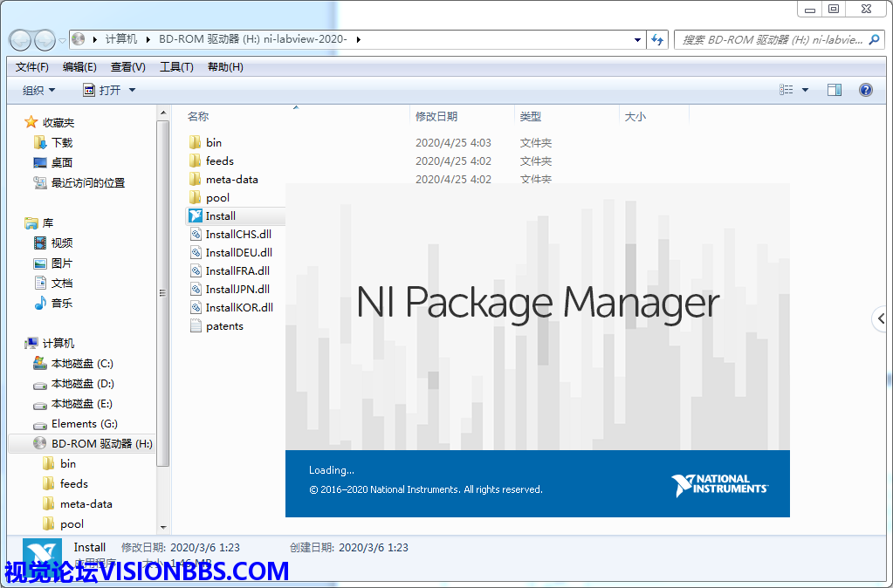This screenshot has height=588, width=893.
Task: Select the patents text file icon
Action: click(x=196, y=326)
